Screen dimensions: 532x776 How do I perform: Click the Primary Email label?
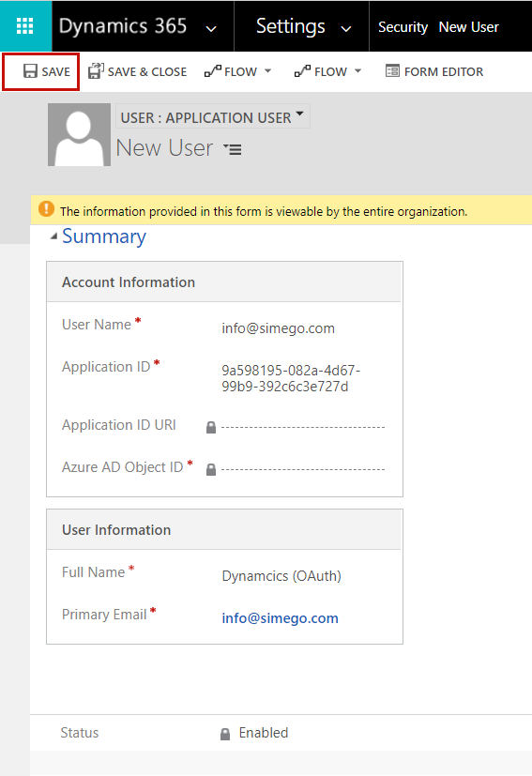pyautogui.click(x=104, y=615)
